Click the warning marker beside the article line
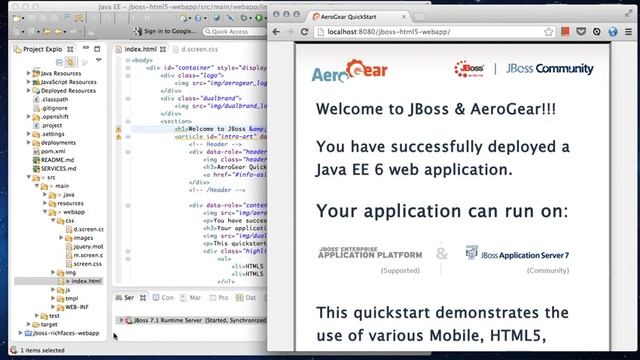 coord(118,137)
